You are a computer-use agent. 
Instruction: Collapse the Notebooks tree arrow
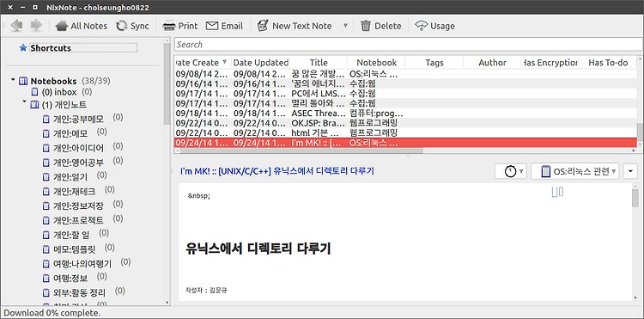(x=13, y=79)
